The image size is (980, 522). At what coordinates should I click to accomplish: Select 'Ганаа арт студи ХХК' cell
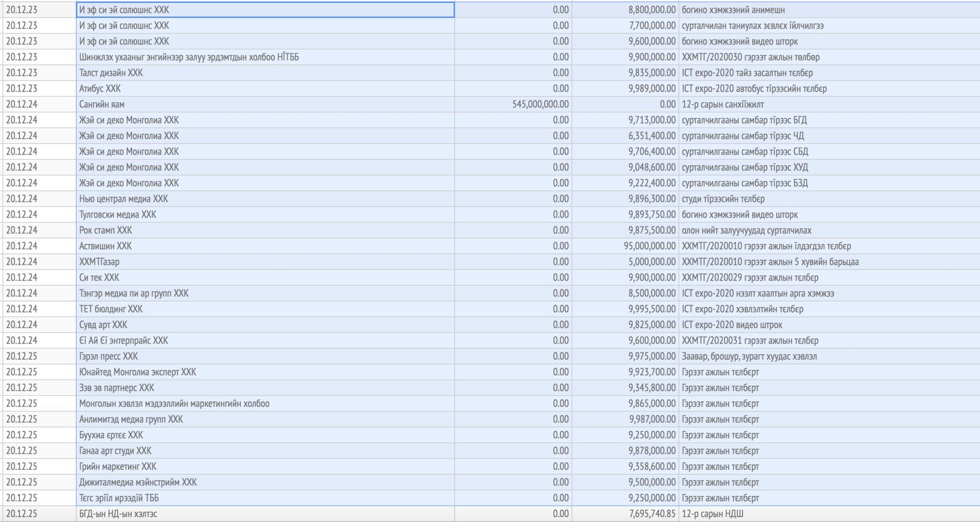[265, 451]
